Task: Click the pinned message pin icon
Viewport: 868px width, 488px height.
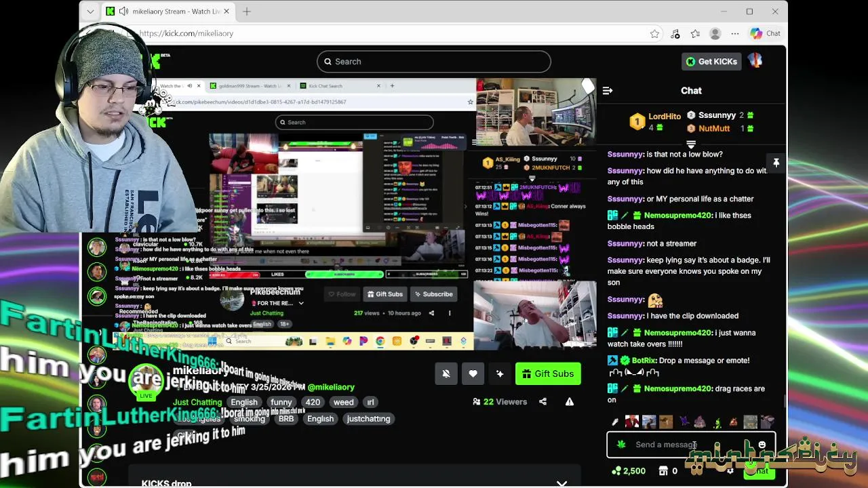Action: tap(776, 163)
